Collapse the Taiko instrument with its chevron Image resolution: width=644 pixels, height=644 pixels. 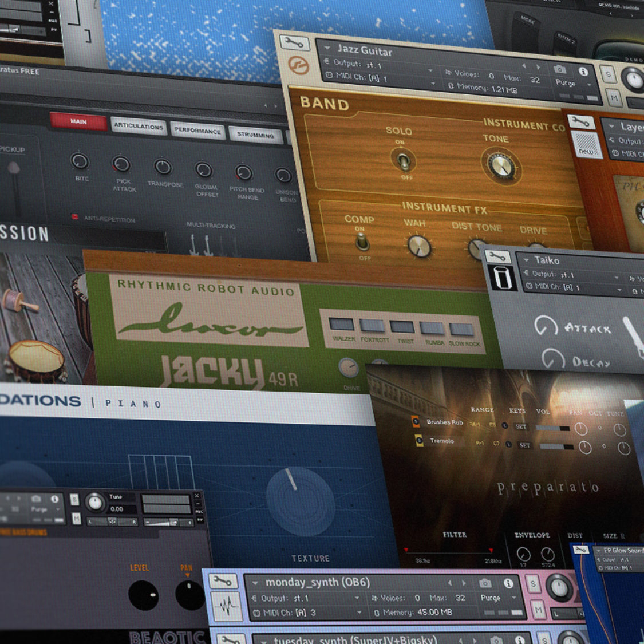click(x=526, y=259)
